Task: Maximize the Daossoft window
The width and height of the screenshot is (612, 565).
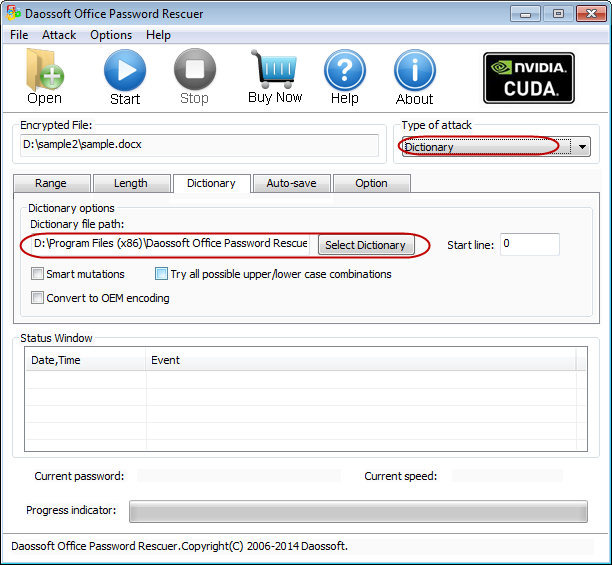Action: click(x=558, y=14)
